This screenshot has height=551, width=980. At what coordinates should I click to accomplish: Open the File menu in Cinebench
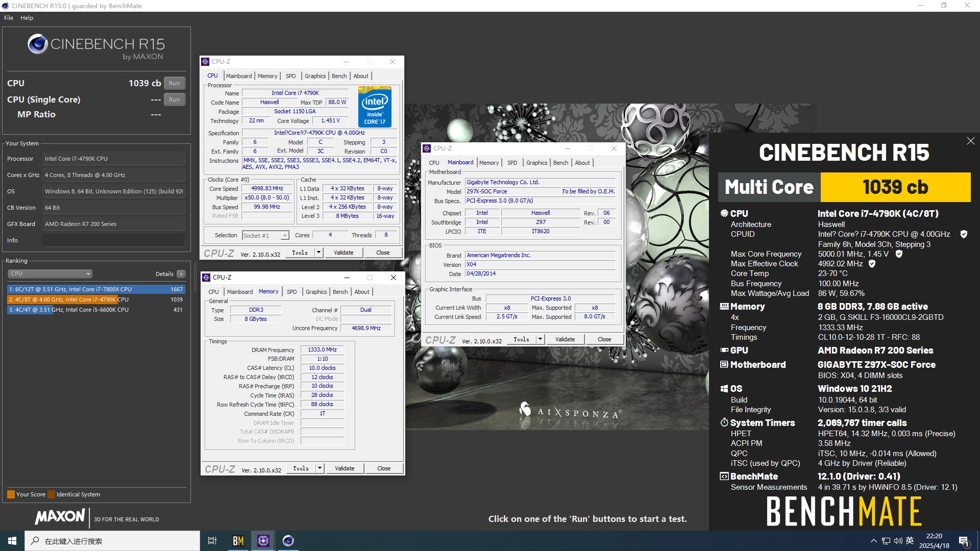(9, 18)
